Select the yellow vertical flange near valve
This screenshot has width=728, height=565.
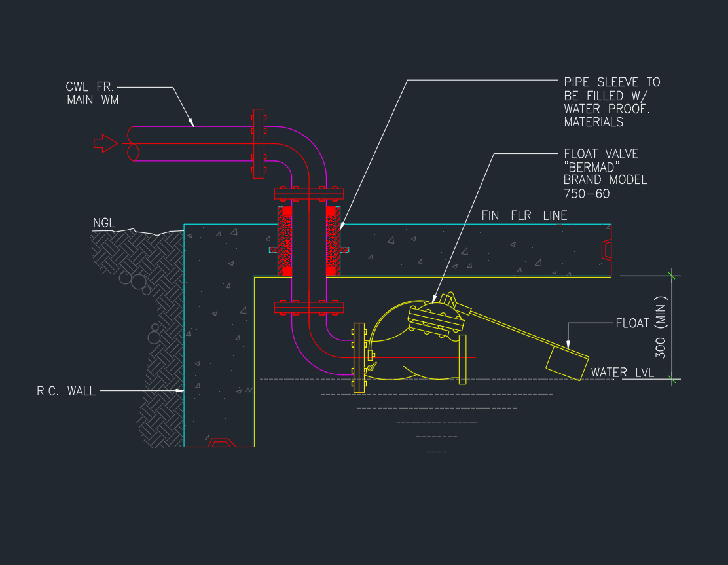point(358,357)
